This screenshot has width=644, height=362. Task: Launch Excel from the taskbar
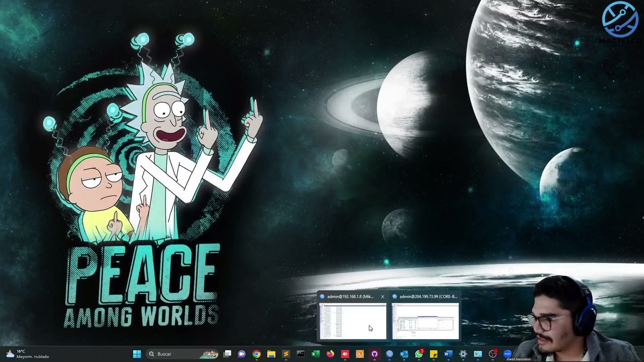click(x=315, y=354)
